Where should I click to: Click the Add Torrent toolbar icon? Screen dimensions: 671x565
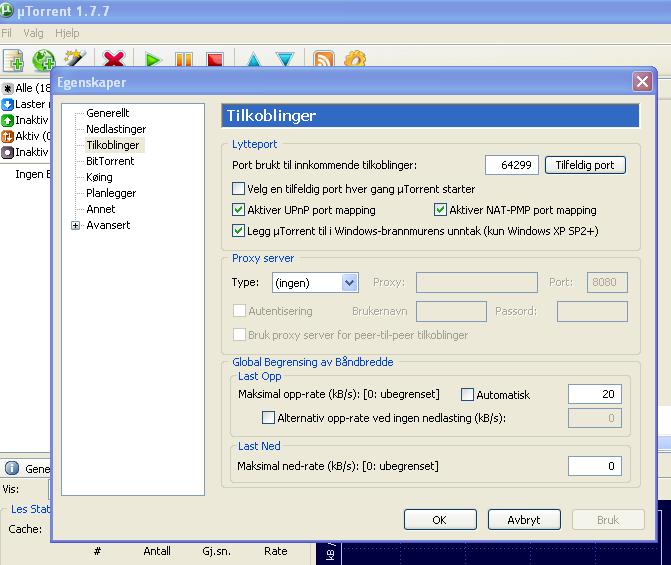14,59
